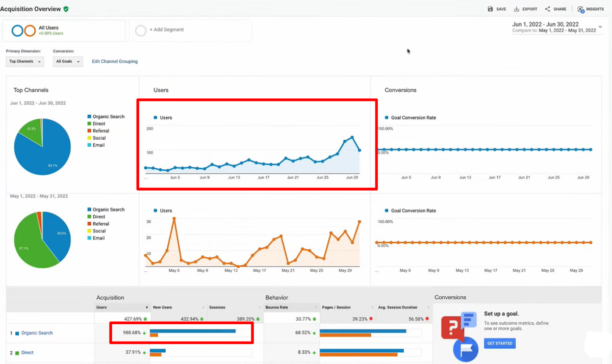Click the red question goal illustration icon
Image resolution: width=612 pixels, height=364 pixels.
point(452,327)
